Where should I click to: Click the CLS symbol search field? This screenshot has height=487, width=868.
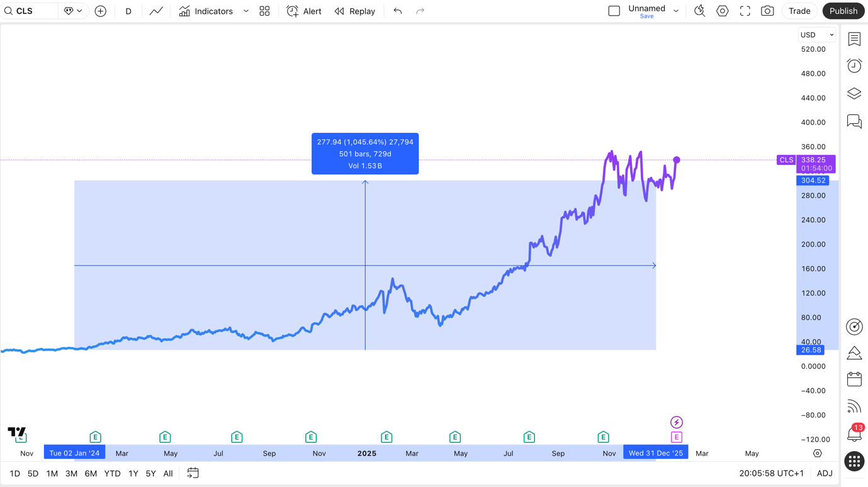(x=30, y=11)
